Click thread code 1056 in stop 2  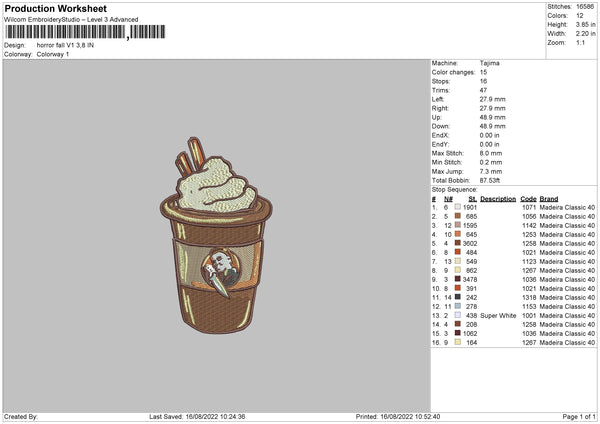(529, 217)
